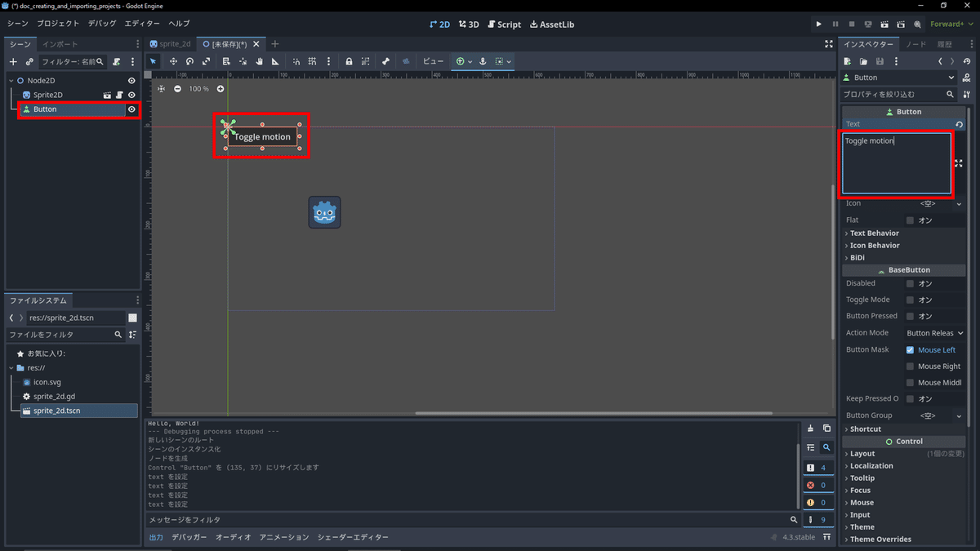Select the Scale Mode tool
The width and height of the screenshot is (980, 551).
[x=206, y=61]
